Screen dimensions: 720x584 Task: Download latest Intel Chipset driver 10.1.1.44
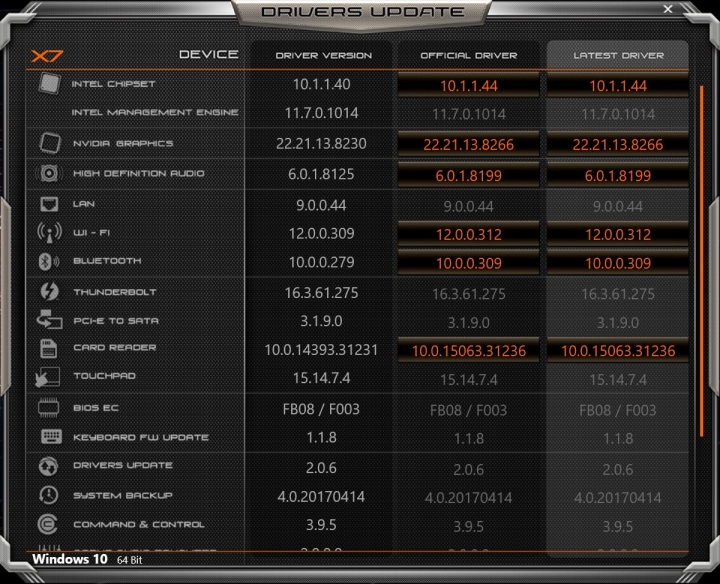click(618, 85)
